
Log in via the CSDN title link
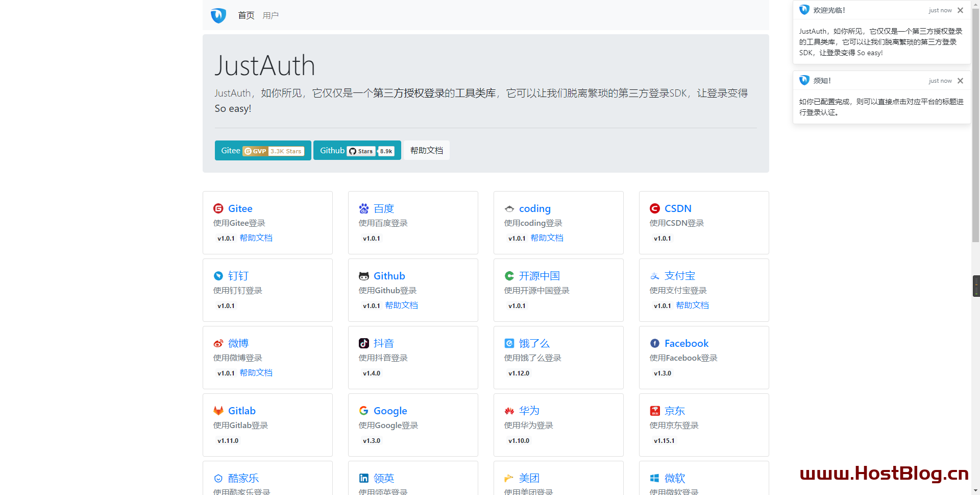[x=678, y=208]
